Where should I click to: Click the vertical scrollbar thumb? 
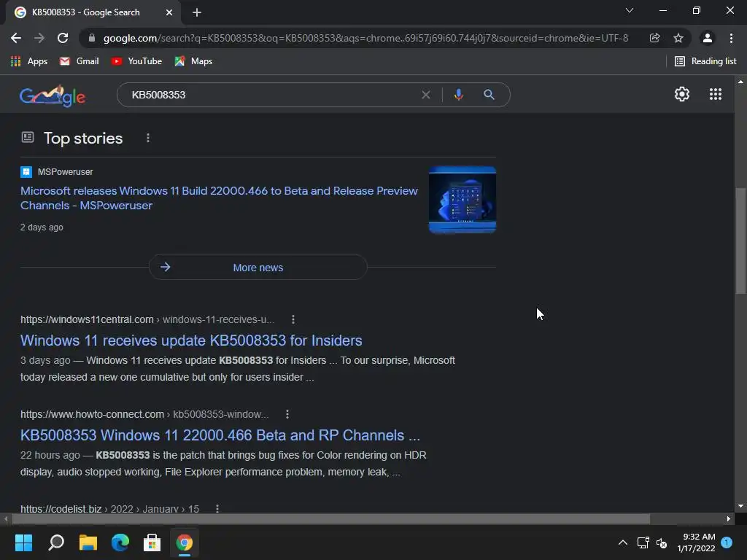coord(740,241)
